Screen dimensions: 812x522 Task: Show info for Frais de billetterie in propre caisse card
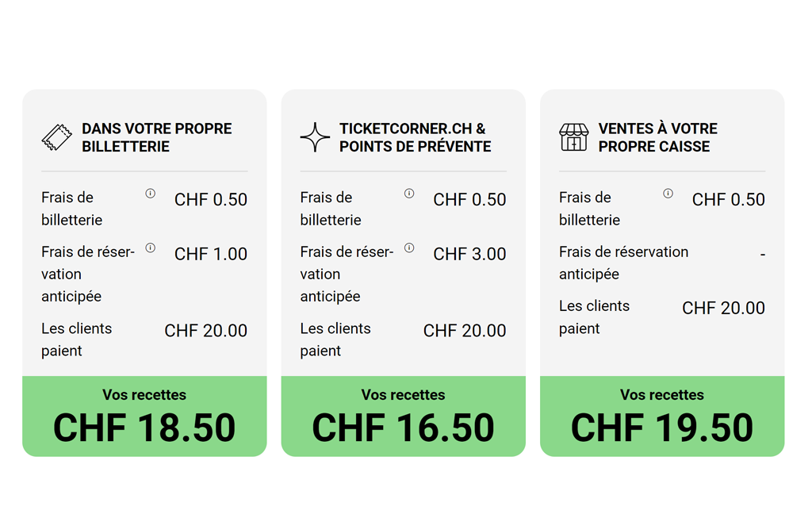[x=668, y=194]
